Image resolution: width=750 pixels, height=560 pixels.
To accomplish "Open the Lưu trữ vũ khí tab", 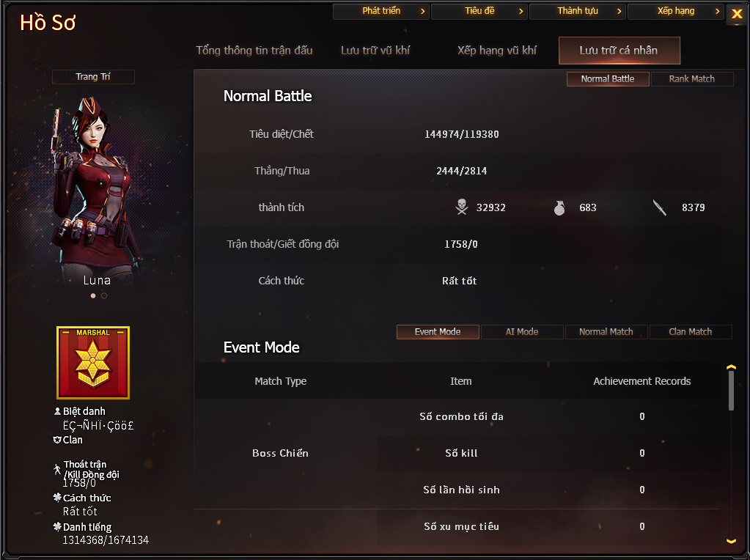I will coord(375,51).
